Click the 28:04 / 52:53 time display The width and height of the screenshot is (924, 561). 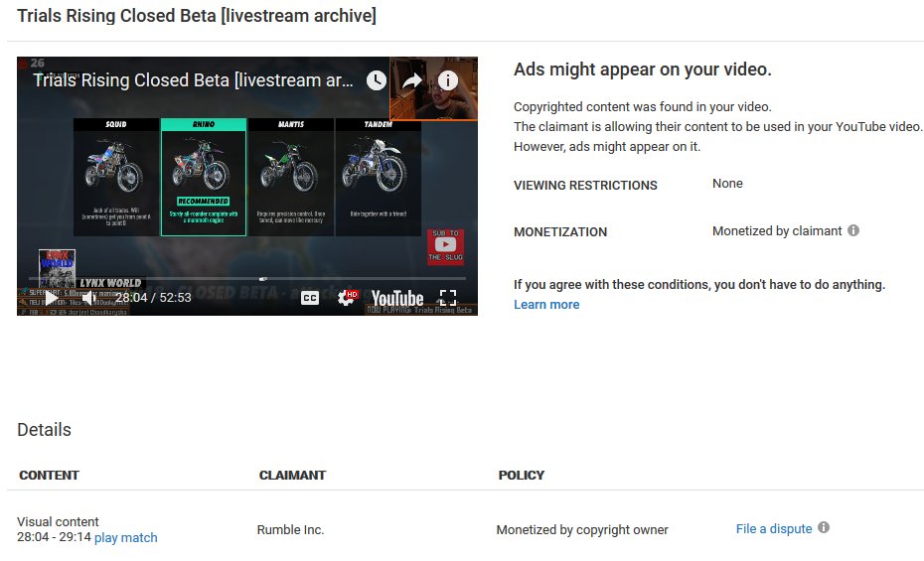(x=153, y=297)
